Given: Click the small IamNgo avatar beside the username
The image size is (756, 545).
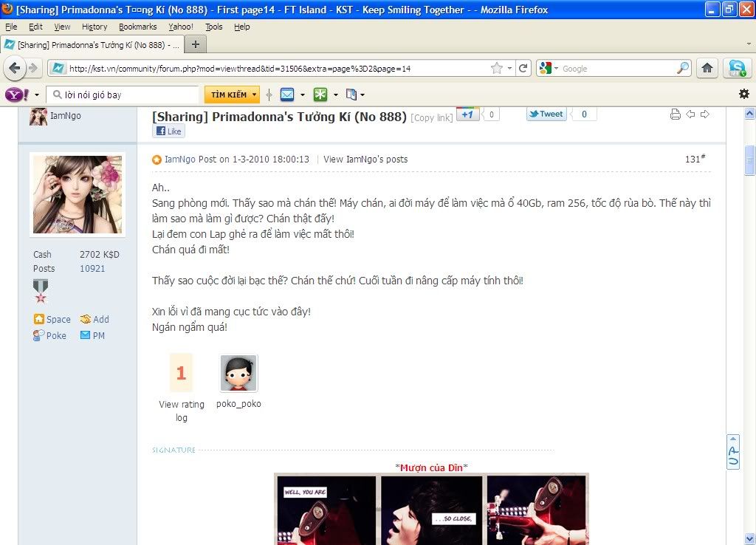Looking at the screenshot, I should click(38, 116).
